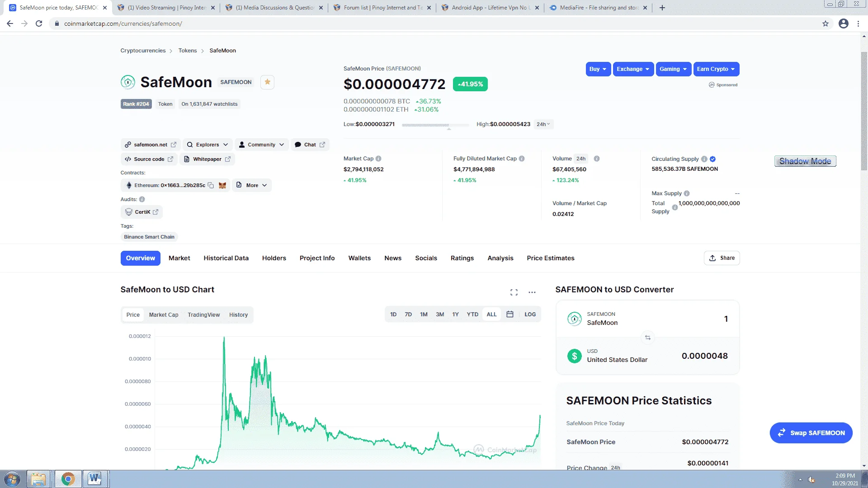Switch to the Holders tab

pos(274,258)
